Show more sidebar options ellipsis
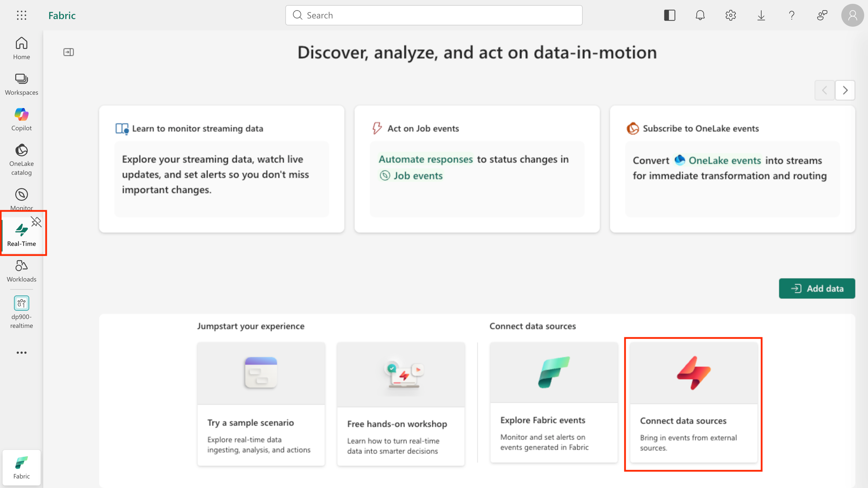This screenshot has height=488, width=868. [22, 353]
